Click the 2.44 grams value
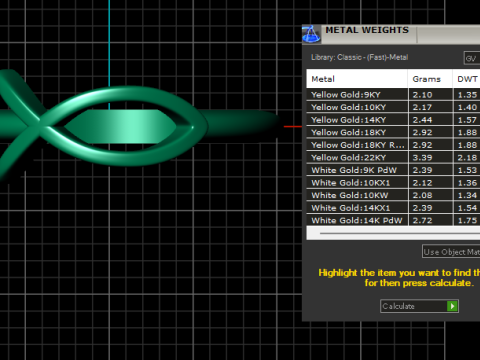 (422, 120)
